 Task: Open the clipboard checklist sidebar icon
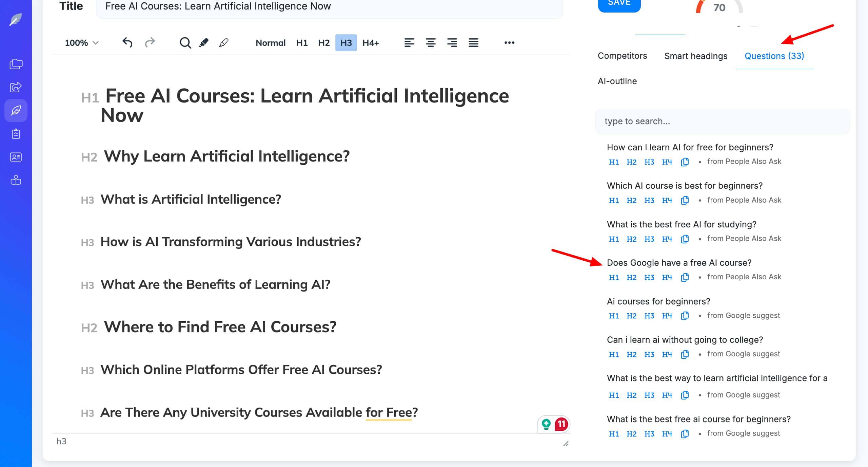coord(16,134)
